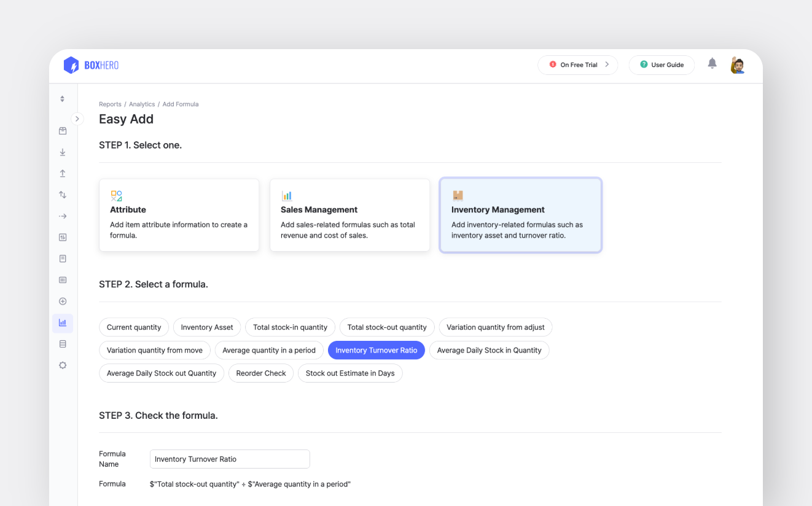Open the highlighted Analytics bar chart icon
Screen dimensions: 812x506
(x=63, y=323)
